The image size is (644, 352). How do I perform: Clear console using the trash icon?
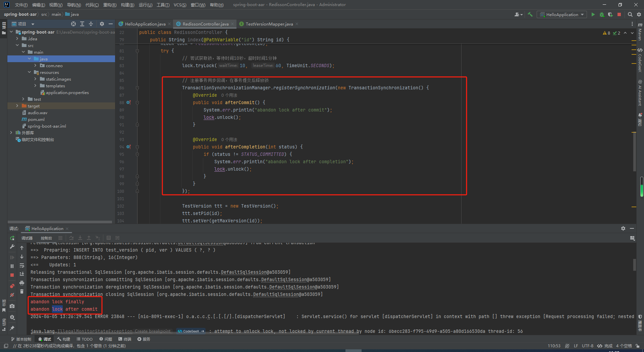coord(22,292)
